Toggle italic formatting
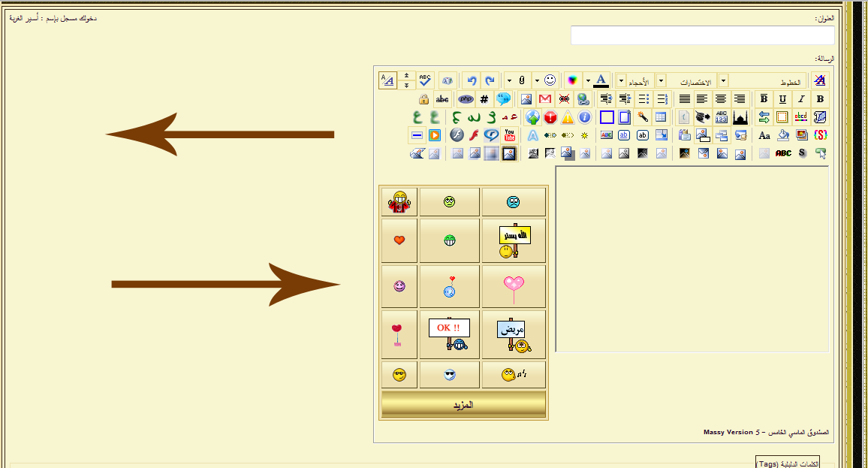868x468 pixels. [x=801, y=98]
